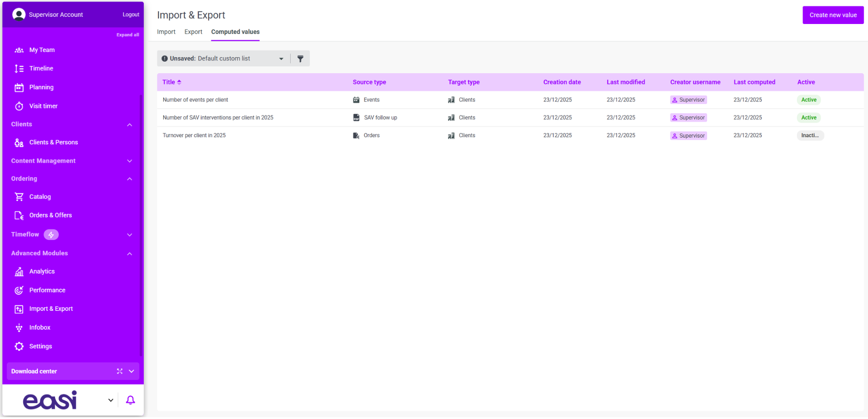Click the notification bell icon
This screenshot has height=419, width=868.
click(x=130, y=400)
